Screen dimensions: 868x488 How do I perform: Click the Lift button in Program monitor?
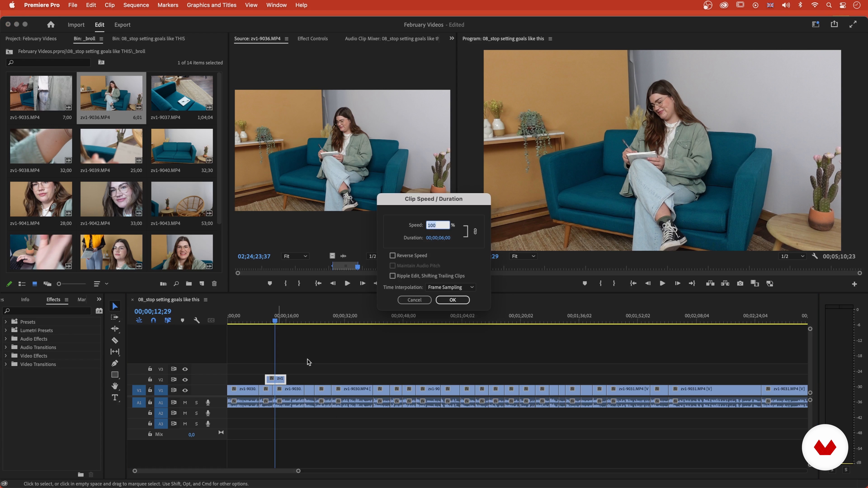tap(710, 284)
